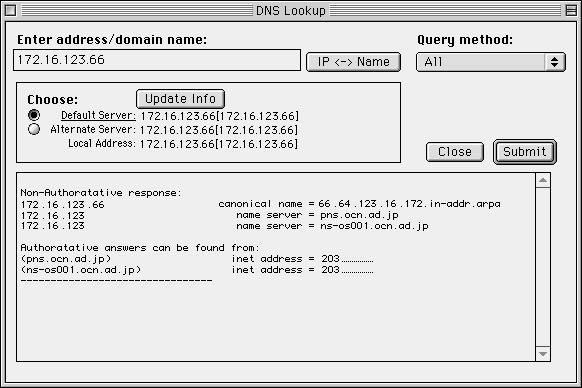Screen dimensions: 582x388
Task: Click the Default Server label text
Action: point(98,115)
